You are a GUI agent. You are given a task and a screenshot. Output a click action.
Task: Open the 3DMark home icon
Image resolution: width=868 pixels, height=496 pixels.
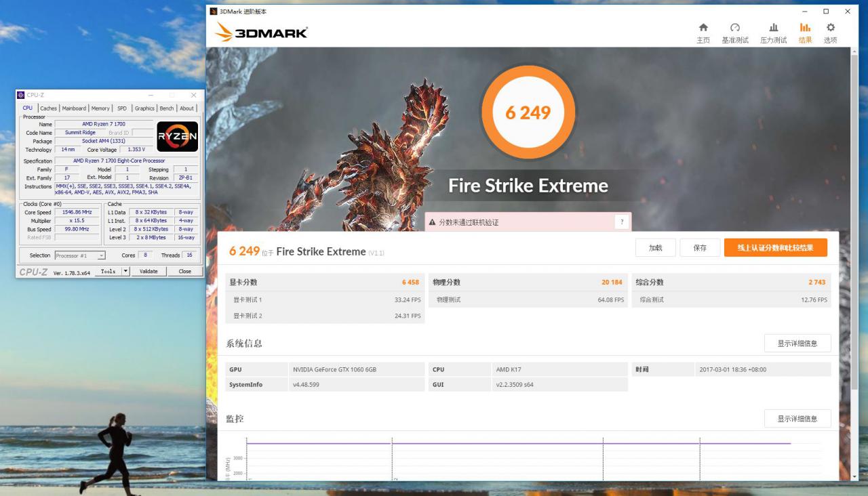pos(703,28)
